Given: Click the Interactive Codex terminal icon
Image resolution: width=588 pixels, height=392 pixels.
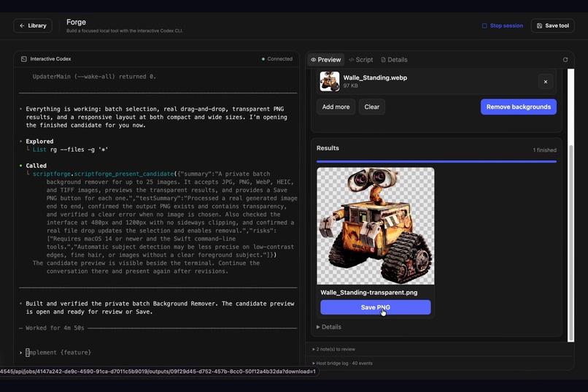Looking at the screenshot, I should [x=23, y=59].
